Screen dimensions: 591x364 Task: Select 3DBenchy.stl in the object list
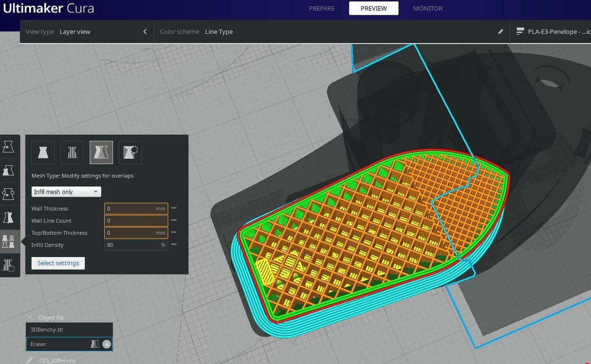(69, 330)
